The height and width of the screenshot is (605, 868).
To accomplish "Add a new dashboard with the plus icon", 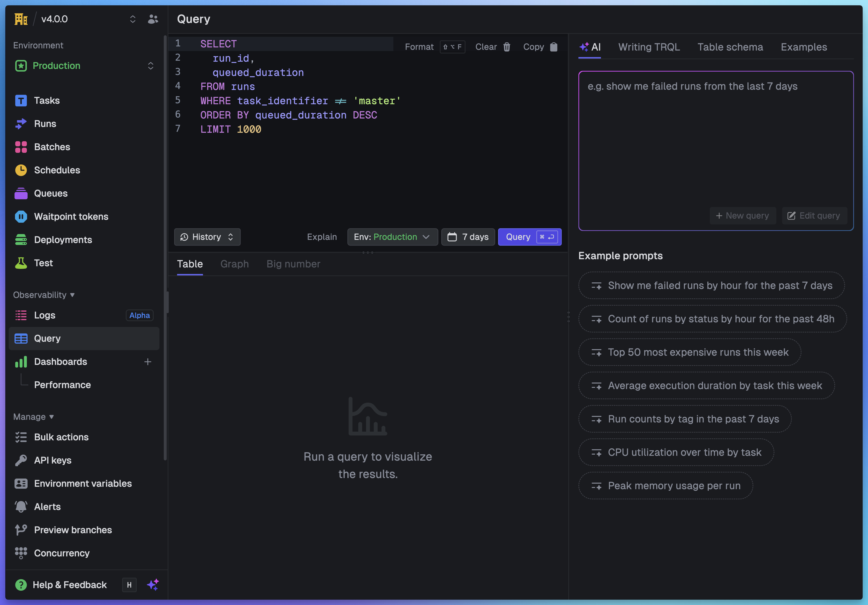I will (x=148, y=362).
